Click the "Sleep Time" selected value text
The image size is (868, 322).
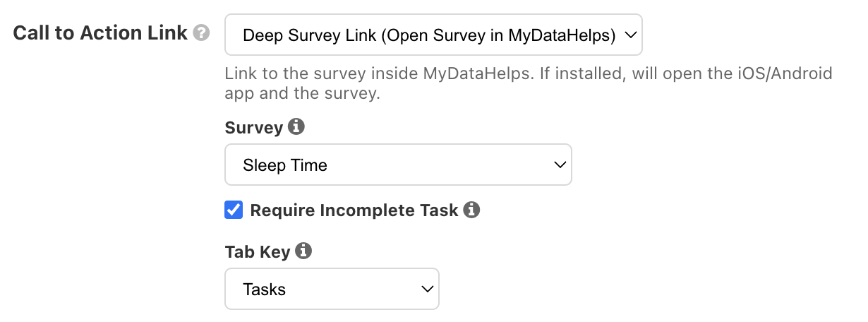point(285,165)
